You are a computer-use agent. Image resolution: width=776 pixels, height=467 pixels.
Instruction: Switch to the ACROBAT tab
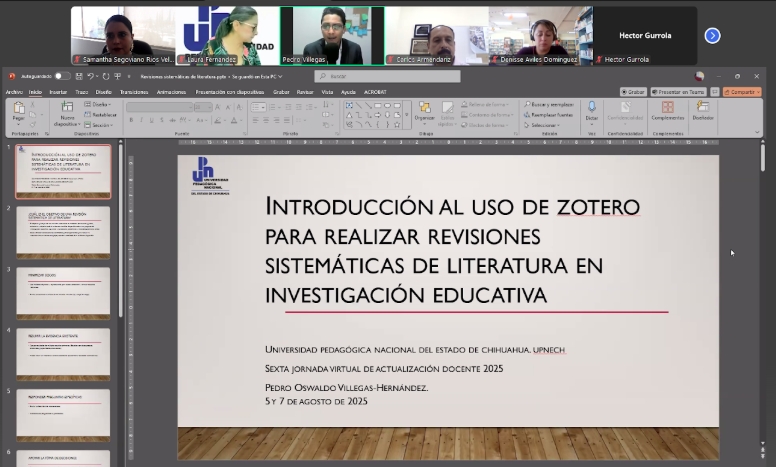tap(375, 92)
